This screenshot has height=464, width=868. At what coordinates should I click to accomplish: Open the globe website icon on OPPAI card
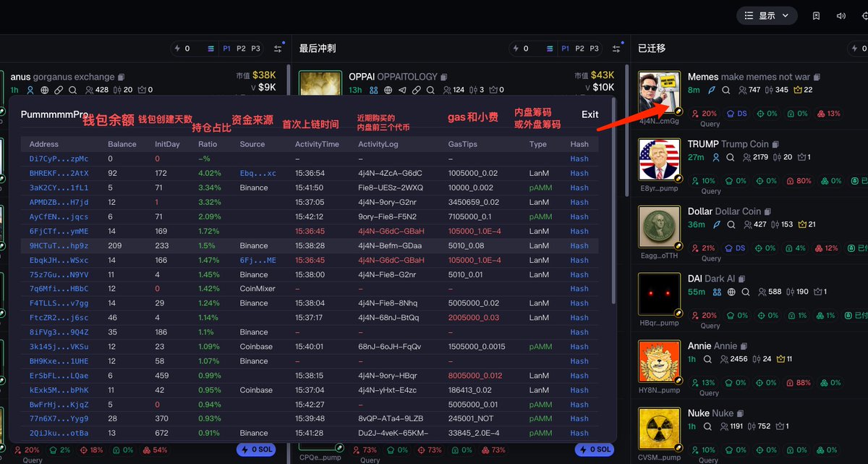(388, 90)
